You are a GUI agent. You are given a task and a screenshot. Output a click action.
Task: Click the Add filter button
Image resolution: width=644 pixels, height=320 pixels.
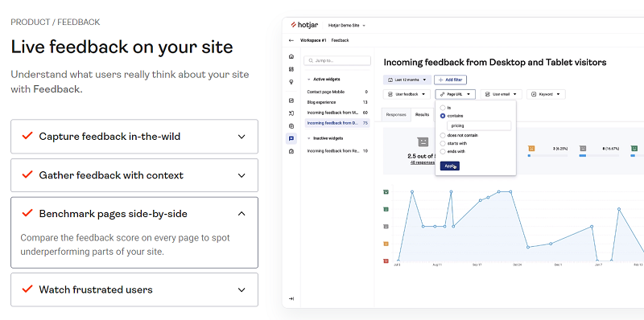[x=451, y=80]
